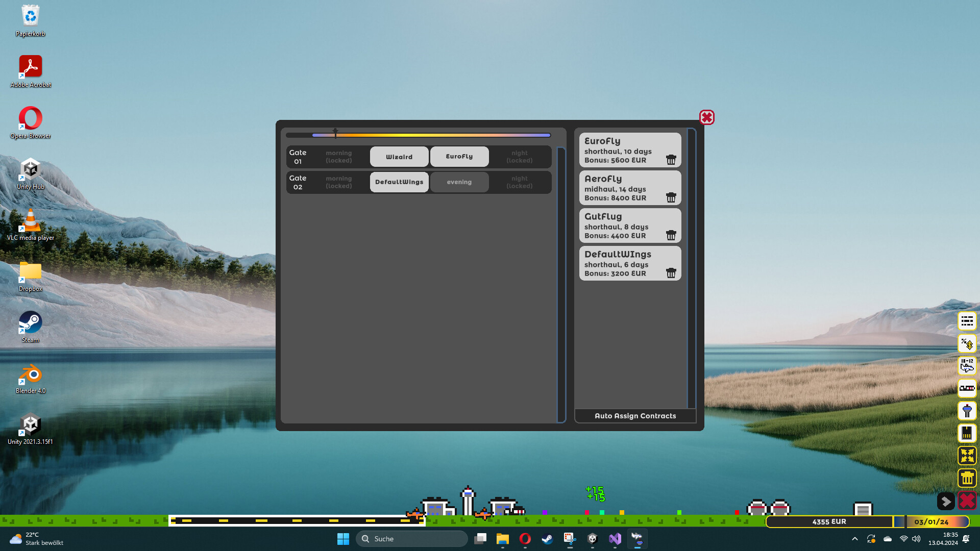Screen dimensions: 980x551
Task: Click the DefaultWings button on Gate 02
Action: tap(399, 182)
